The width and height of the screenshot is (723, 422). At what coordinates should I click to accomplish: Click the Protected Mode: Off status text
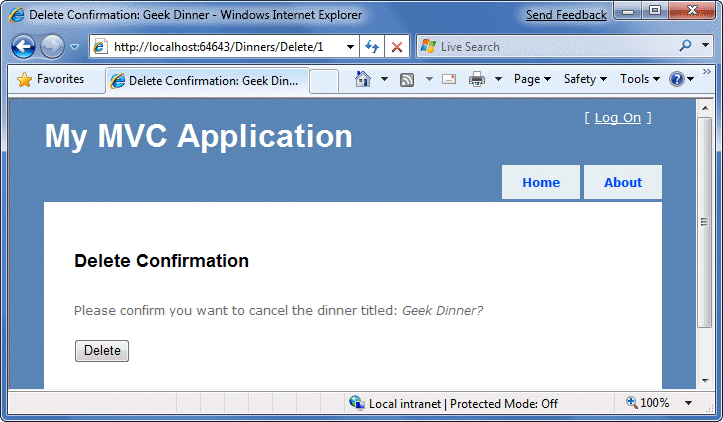504,404
